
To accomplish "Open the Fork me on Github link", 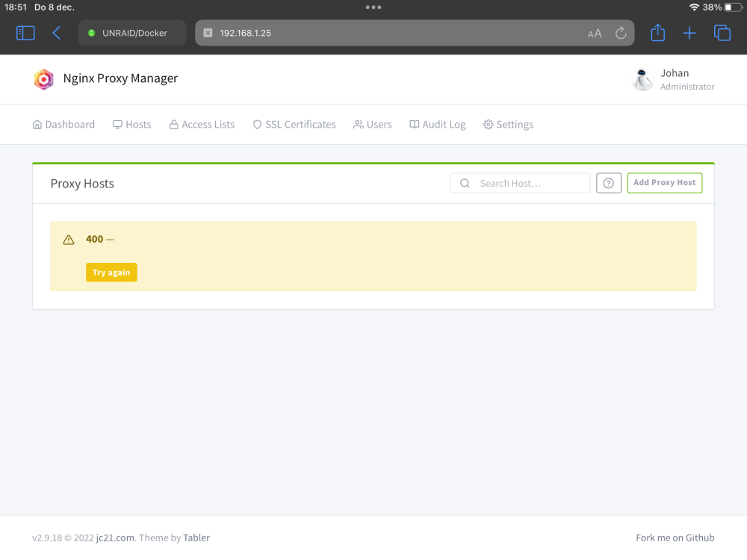I will coord(675,538).
